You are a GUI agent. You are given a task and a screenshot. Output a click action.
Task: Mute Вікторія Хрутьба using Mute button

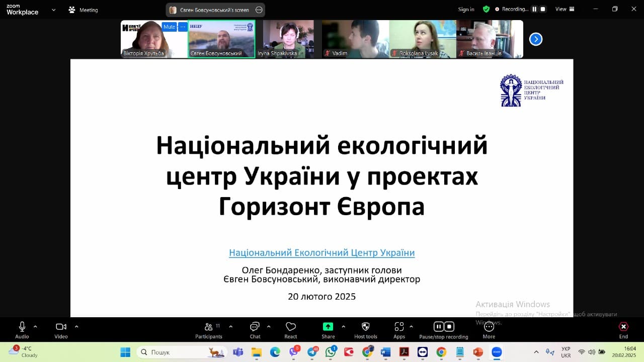tap(169, 27)
